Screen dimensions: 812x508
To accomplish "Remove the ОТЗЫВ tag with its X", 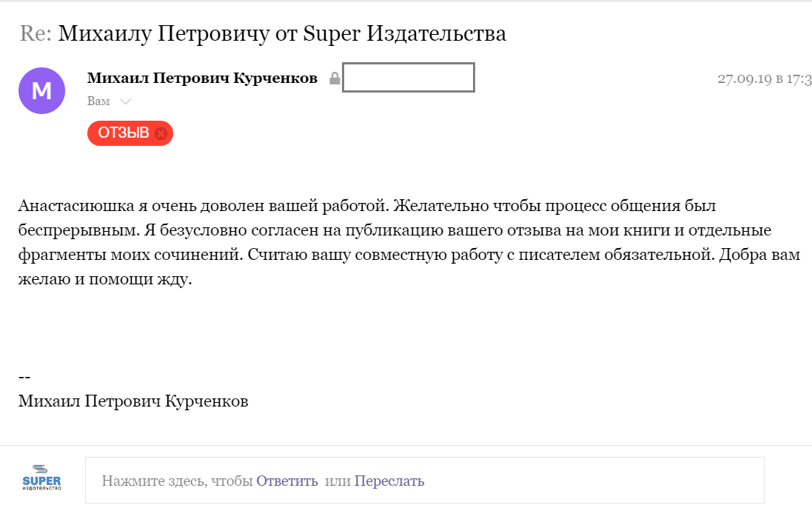I will pyautogui.click(x=161, y=133).
